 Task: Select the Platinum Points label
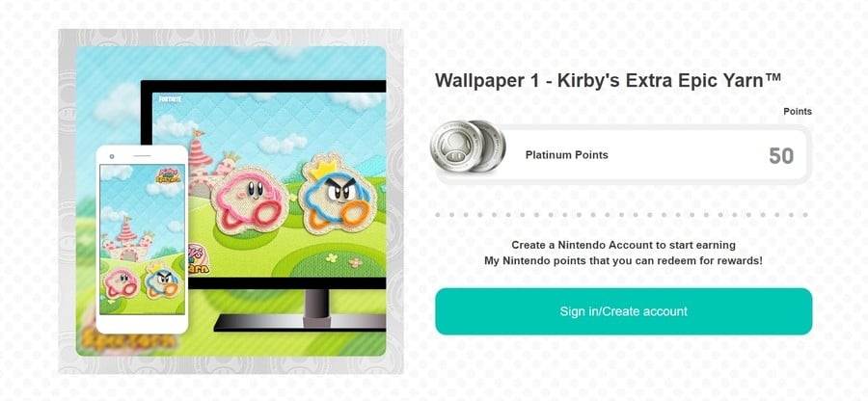(x=566, y=155)
